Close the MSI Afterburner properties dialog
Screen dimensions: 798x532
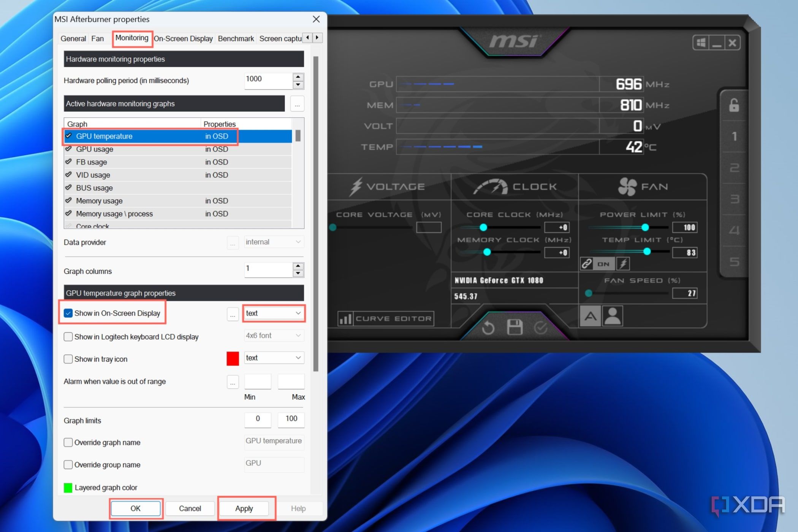316,19
